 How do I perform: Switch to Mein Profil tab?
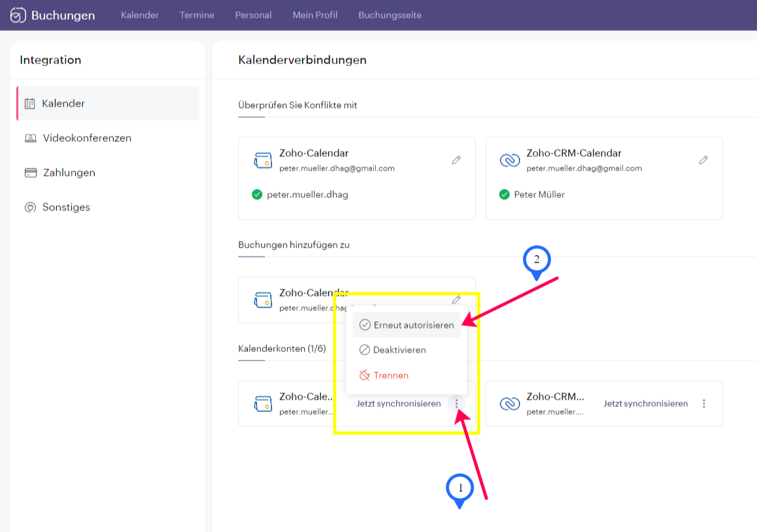click(315, 15)
